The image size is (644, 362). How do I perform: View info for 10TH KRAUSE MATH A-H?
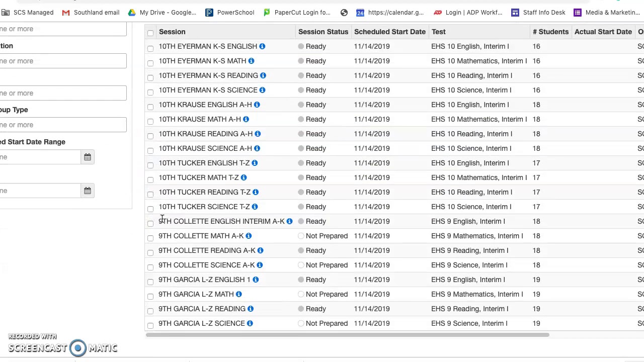click(x=246, y=119)
